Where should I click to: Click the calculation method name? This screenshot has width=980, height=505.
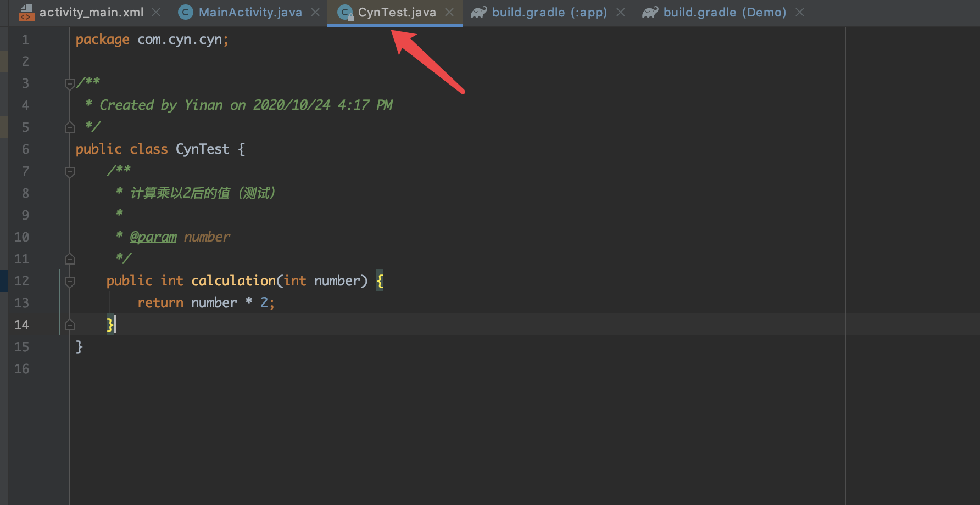pos(233,280)
